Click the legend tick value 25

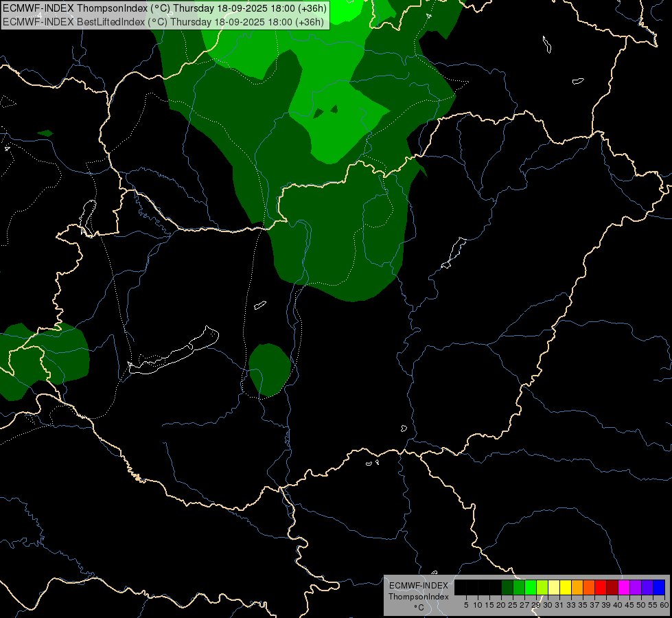pyautogui.click(x=513, y=605)
